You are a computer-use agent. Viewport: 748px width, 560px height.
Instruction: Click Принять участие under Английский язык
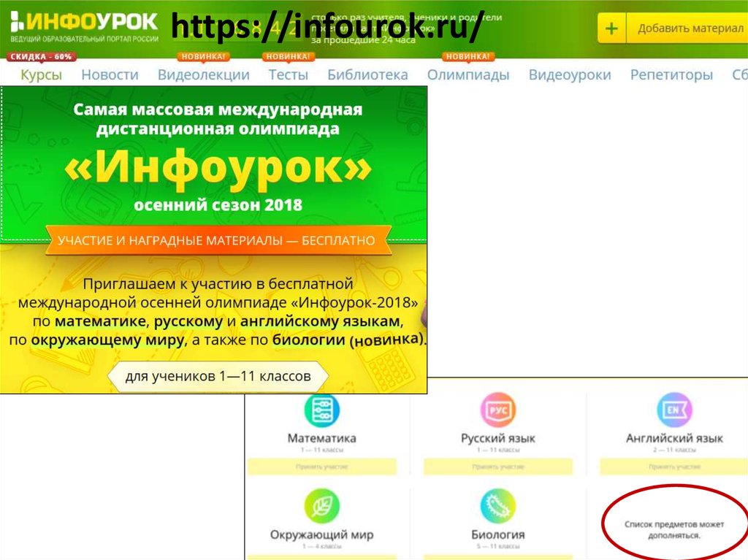point(673,467)
